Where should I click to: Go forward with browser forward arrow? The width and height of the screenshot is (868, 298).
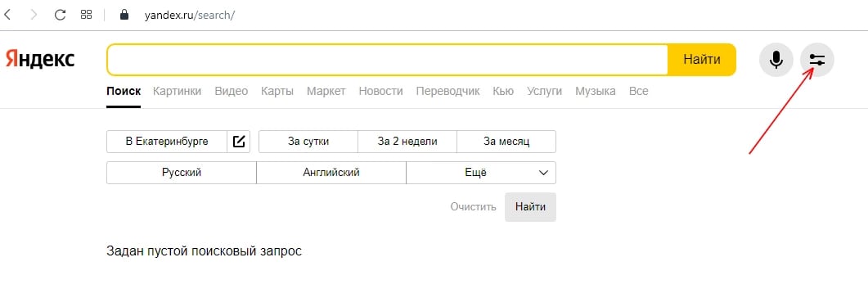(x=34, y=15)
